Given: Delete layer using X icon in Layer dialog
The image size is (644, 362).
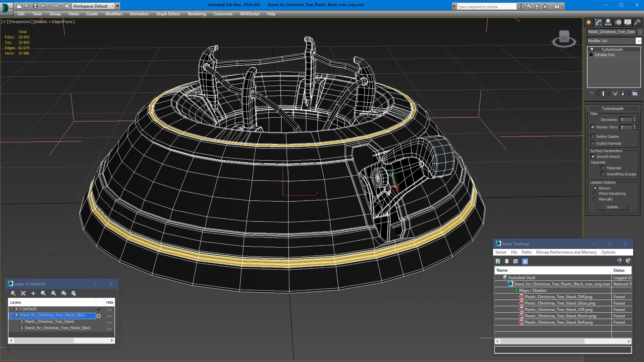Looking at the screenshot, I should 23,293.
